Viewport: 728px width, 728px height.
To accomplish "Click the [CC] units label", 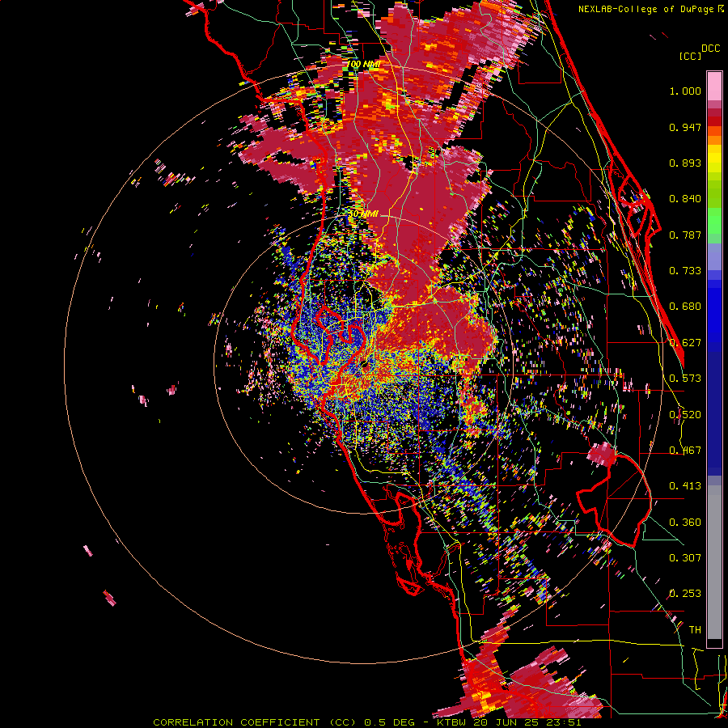I will click(x=690, y=56).
